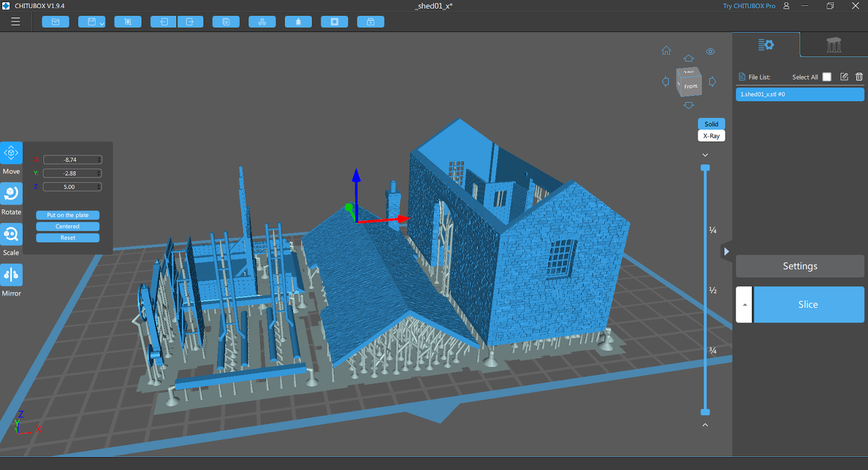Click the delete trash icon

[x=859, y=77]
